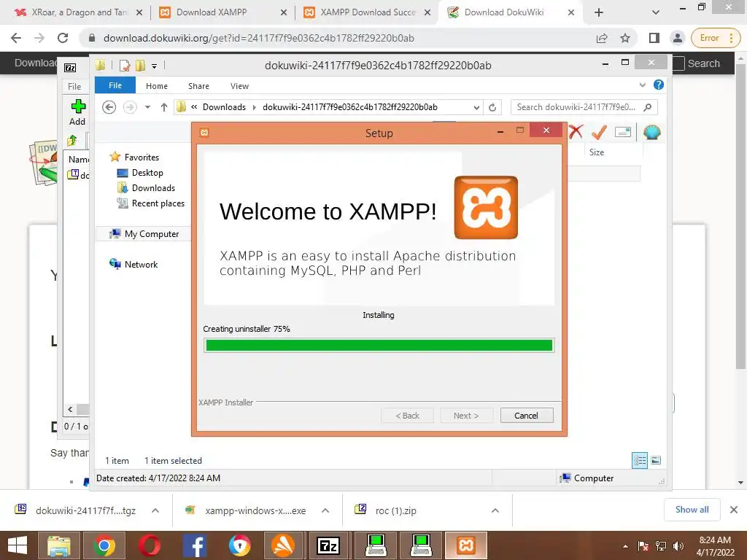This screenshot has width=747, height=560.
Task: Reload the DokuWiki download page
Action: [63, 38]
